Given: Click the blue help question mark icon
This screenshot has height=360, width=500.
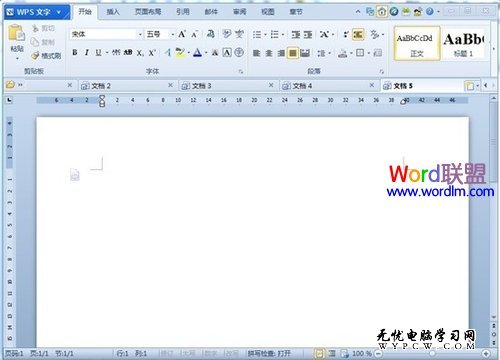Looking at the screenshot, I should coord(430,12).
